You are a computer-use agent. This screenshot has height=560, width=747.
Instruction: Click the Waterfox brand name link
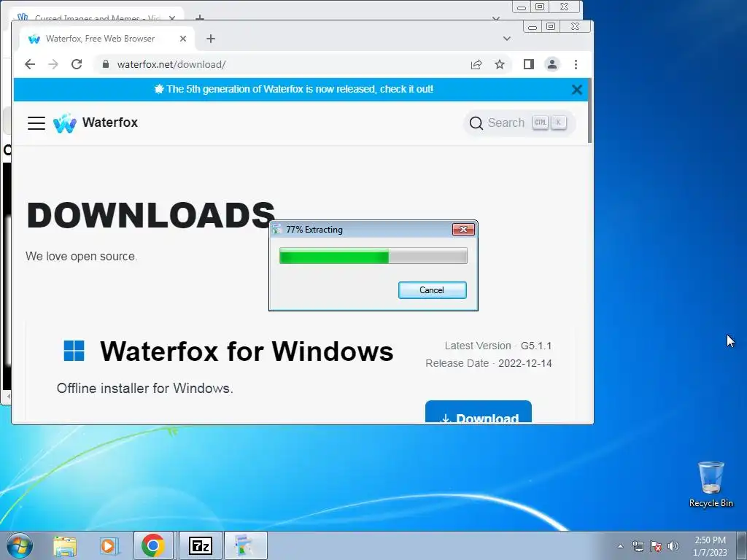(x=110, y=122)
